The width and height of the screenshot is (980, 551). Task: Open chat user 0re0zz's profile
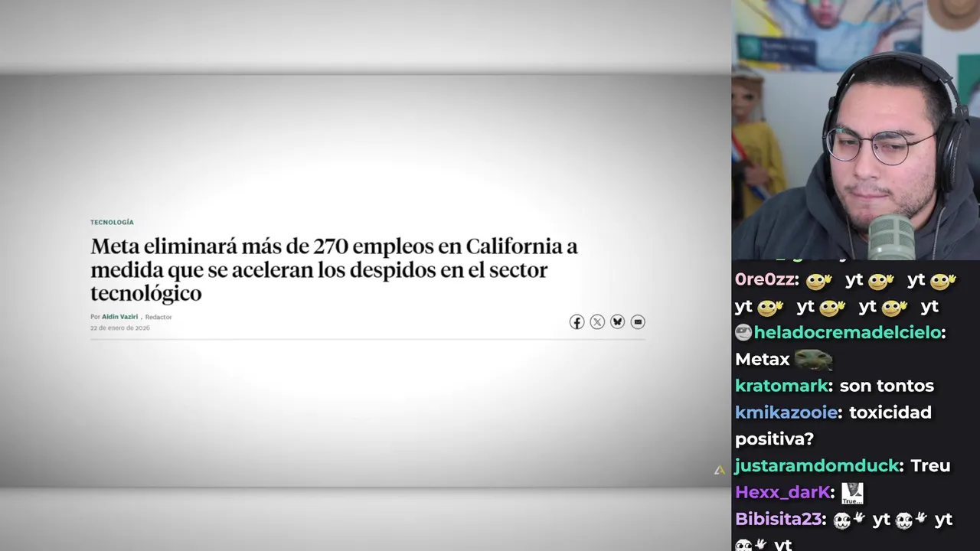(763, 280)
